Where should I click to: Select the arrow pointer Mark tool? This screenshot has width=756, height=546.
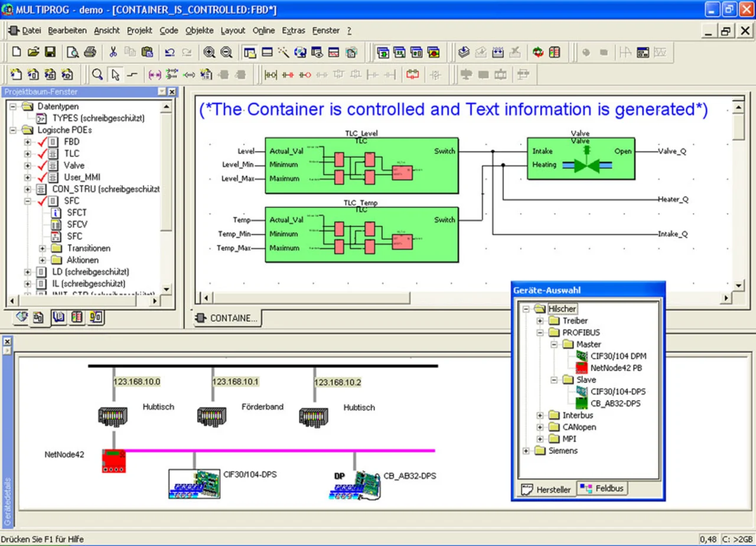pos(116,74)
